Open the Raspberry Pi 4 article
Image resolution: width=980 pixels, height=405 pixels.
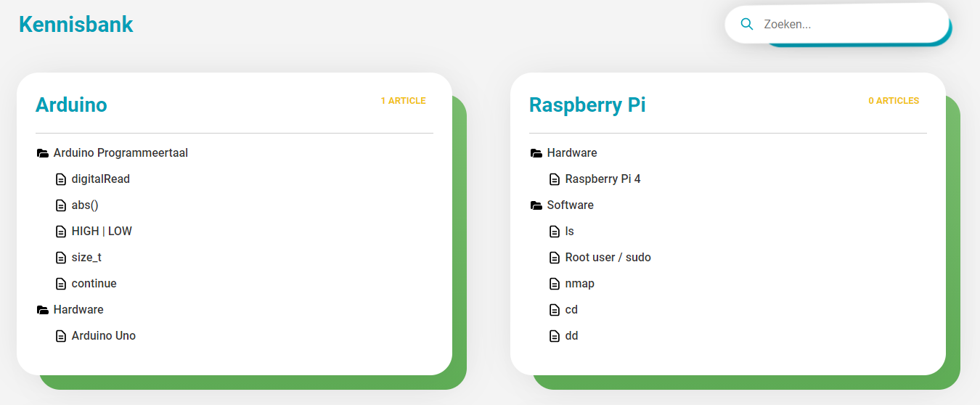603,179
